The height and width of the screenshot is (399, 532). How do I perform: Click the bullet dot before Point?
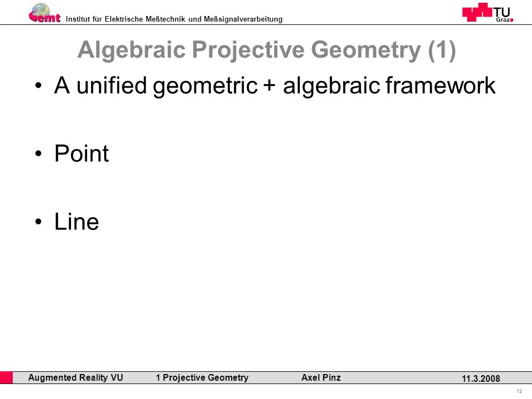38,154
